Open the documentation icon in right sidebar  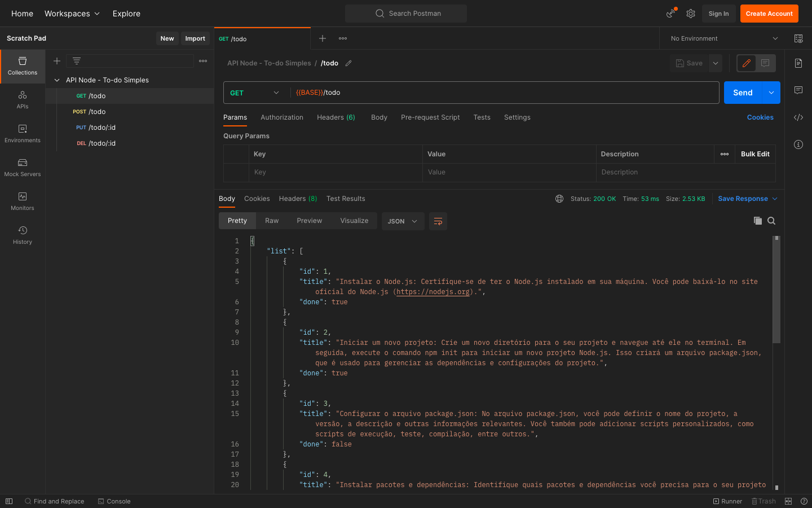(x=798, y=63)
